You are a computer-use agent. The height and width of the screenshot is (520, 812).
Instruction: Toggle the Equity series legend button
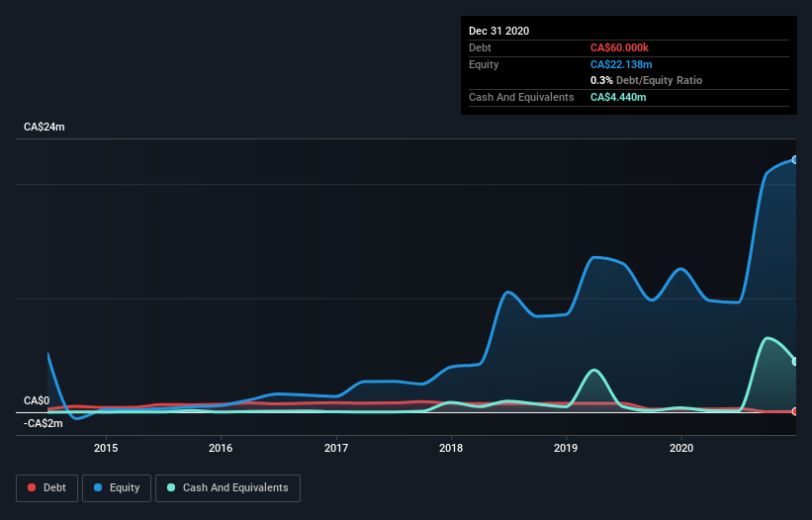(117, 488)
